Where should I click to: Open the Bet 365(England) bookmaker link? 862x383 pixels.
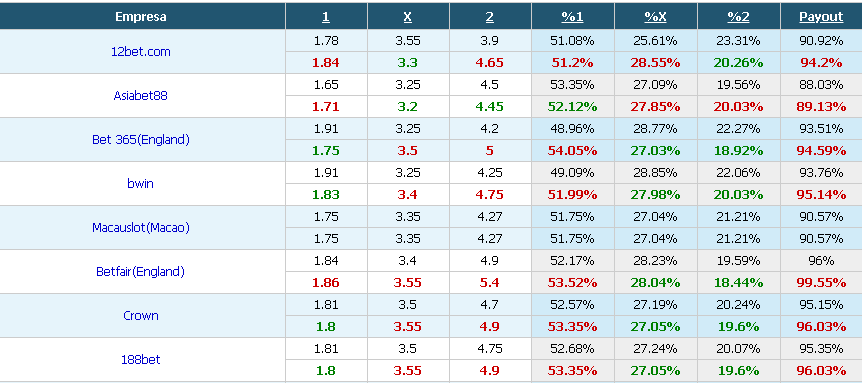point(141,140)
